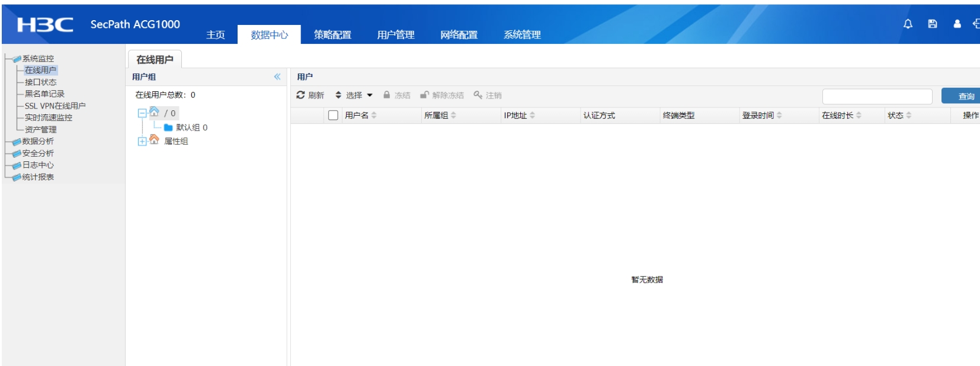The width and height of the screenshot is (980, 366).
Task: Open the 策略配置 tab
Action: (332, 34)
